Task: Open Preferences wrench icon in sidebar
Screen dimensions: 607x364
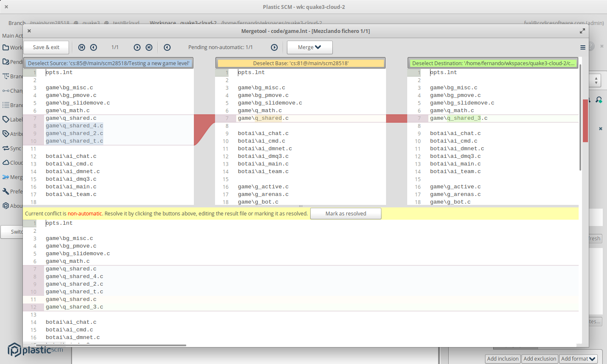Action: 6,191
